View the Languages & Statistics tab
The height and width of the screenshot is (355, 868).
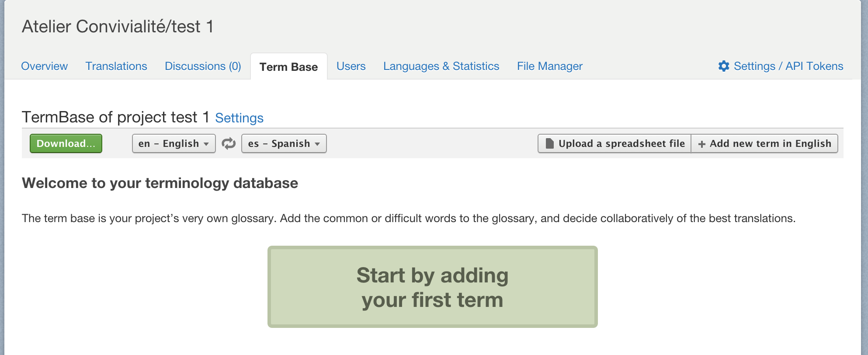coord(441,66)
